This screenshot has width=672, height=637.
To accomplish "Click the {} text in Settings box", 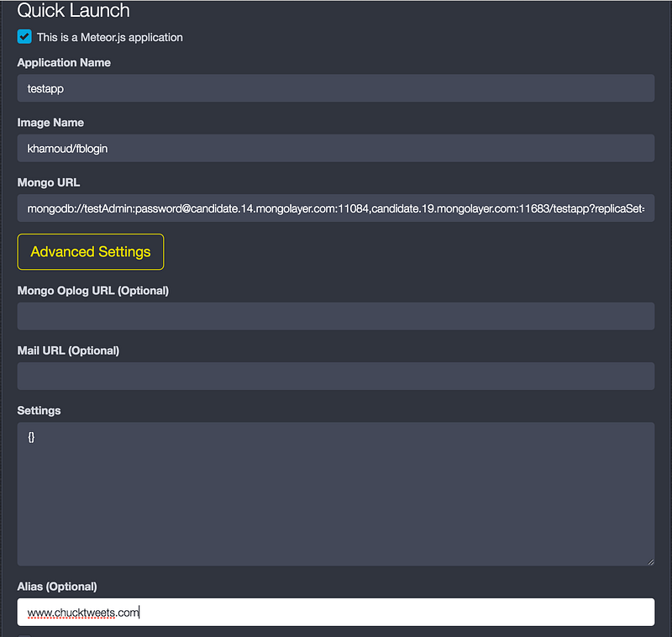I will [x=31, y=437].
